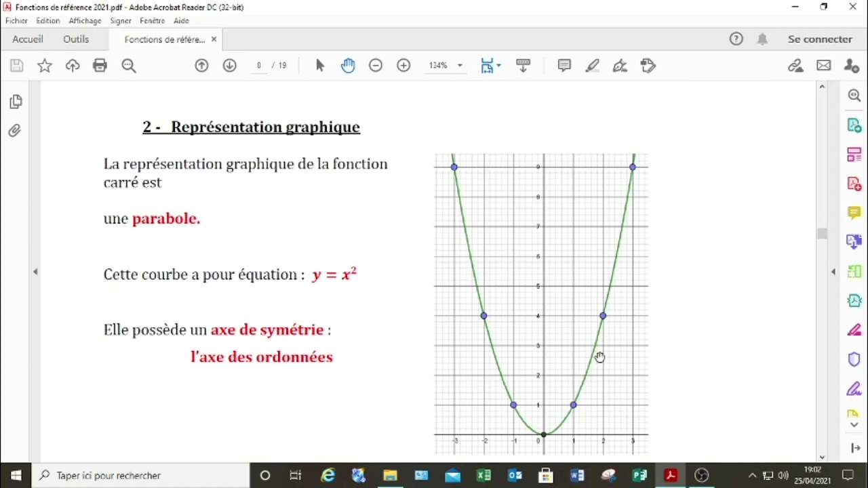Click the document scrollbar down arrow
868x488 pixels.
[823, 457]
